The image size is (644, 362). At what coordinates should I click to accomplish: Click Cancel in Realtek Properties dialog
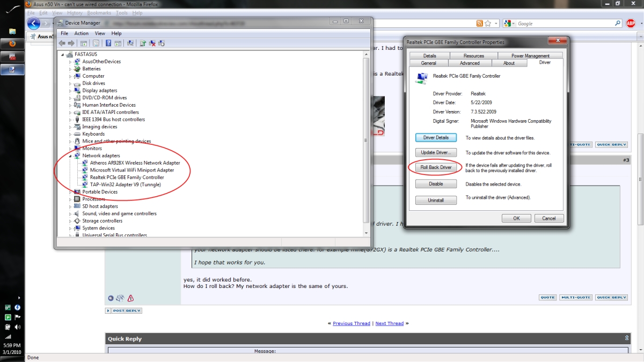tap(549, 218)
